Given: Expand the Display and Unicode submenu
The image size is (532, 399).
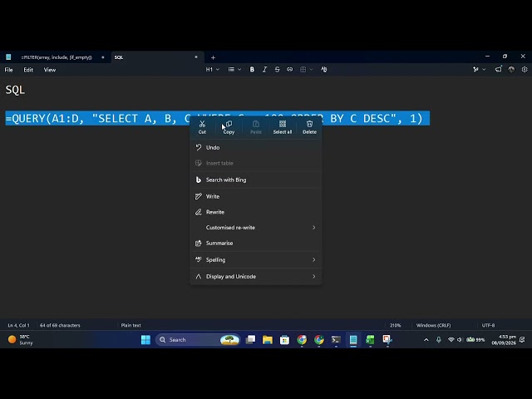Looking at the screenshot, I should [256, 277].
